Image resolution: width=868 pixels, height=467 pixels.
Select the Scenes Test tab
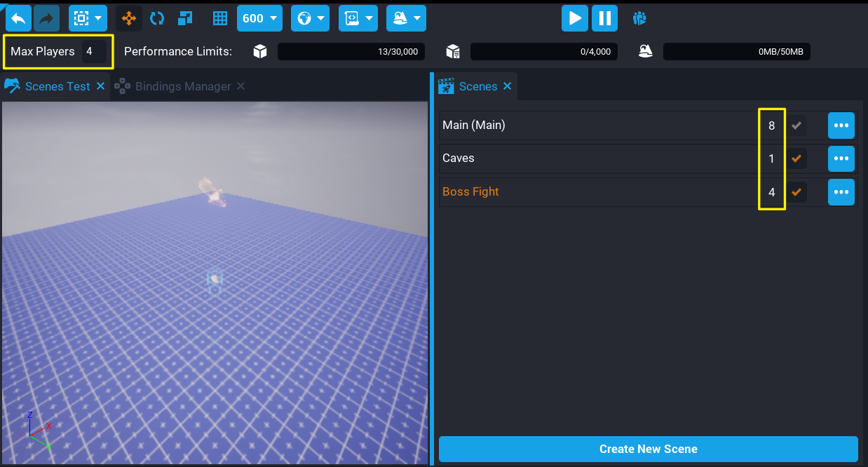point(57,86)
